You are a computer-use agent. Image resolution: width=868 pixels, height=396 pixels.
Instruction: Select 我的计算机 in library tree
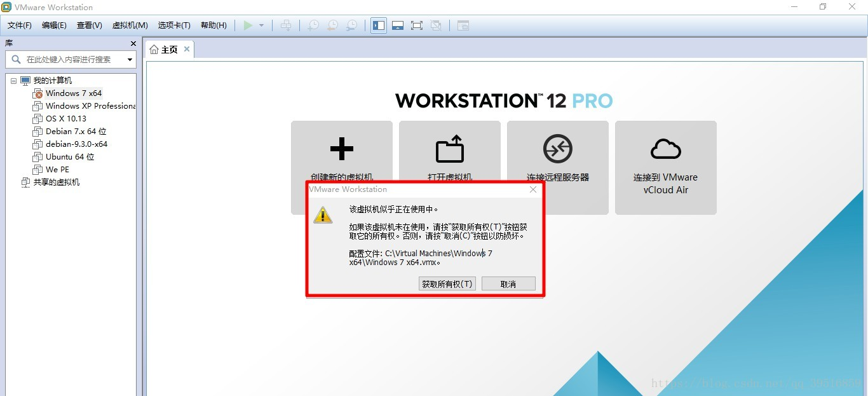pyautogui.click(x=53, y=81)
